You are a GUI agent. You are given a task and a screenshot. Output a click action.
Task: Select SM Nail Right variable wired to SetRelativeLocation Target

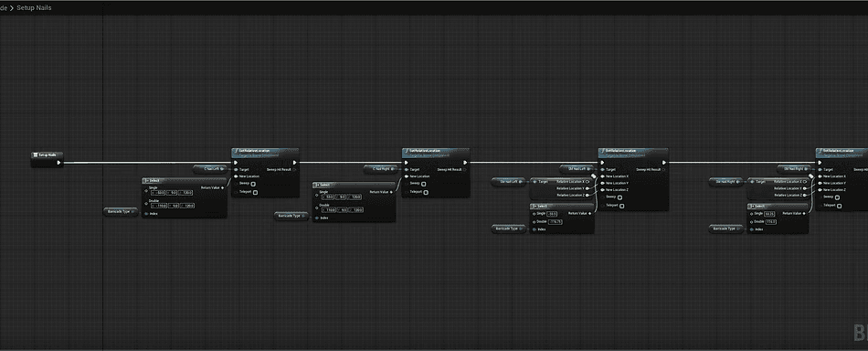(x=794, y=169)
